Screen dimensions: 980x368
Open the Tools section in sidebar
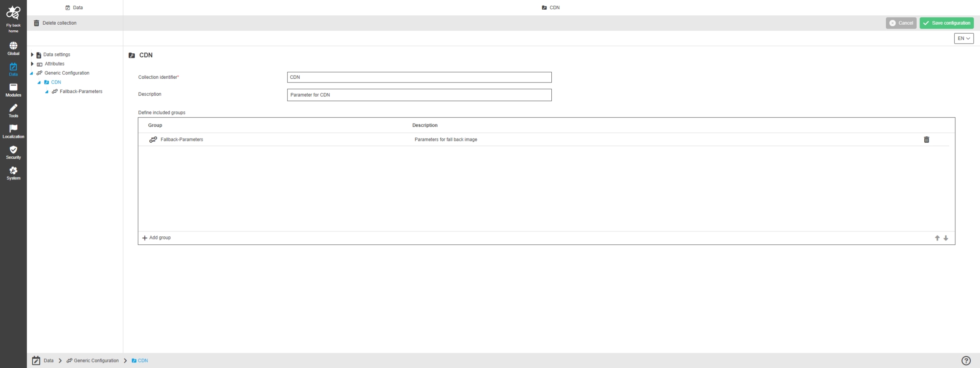point(13,111)
